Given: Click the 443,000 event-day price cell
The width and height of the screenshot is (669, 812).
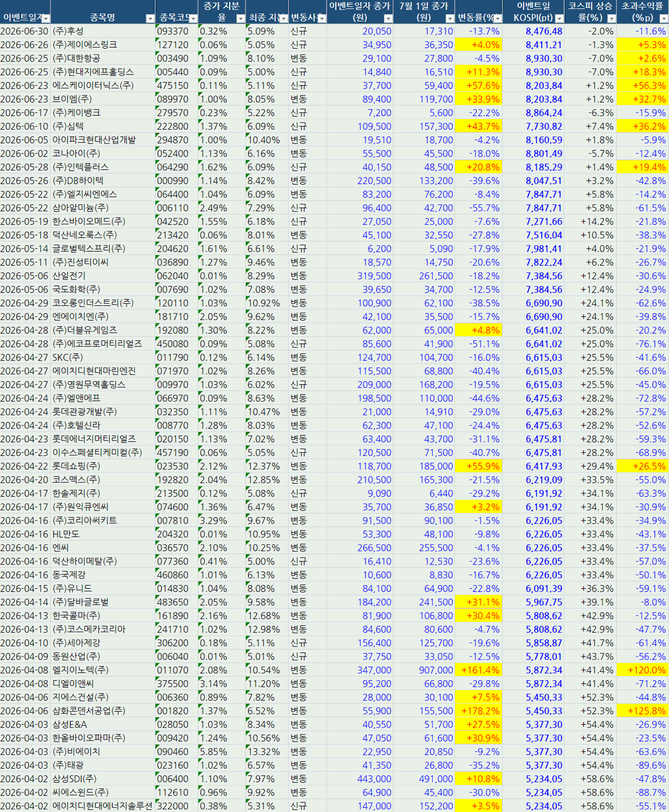Looking at the screenshot, I should click(360, 777).
